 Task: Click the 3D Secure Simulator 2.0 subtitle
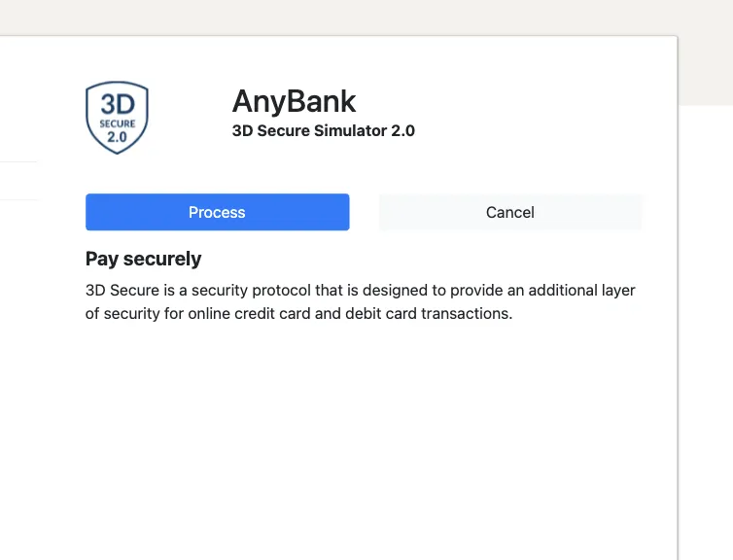(323, 130)
